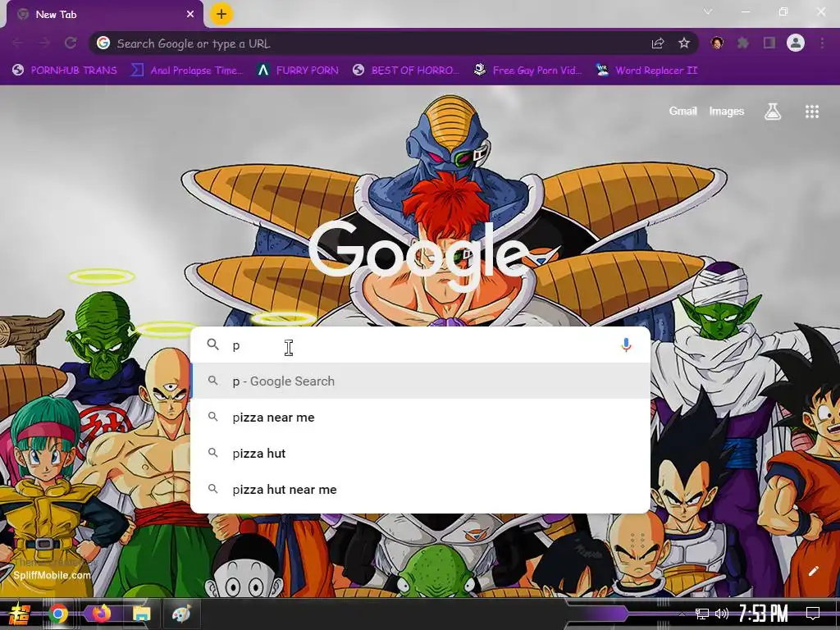
Task: Open a new tab with the plus button
Action: point(221,14)
